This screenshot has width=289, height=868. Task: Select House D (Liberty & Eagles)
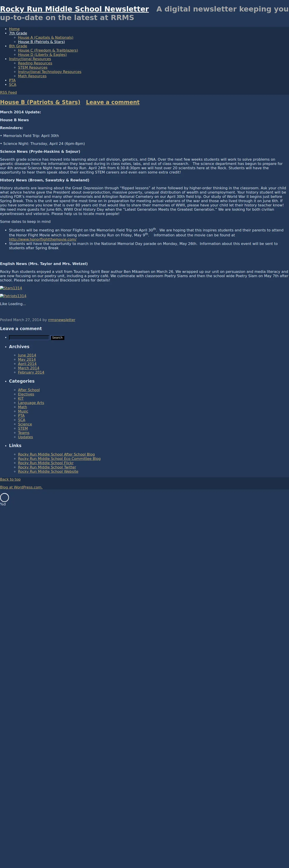(42, 55)
